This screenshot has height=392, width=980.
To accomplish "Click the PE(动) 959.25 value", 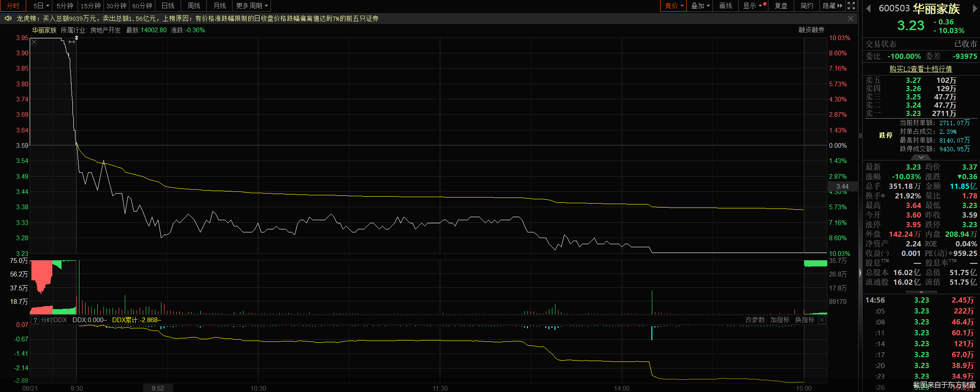I will (965, 253).
